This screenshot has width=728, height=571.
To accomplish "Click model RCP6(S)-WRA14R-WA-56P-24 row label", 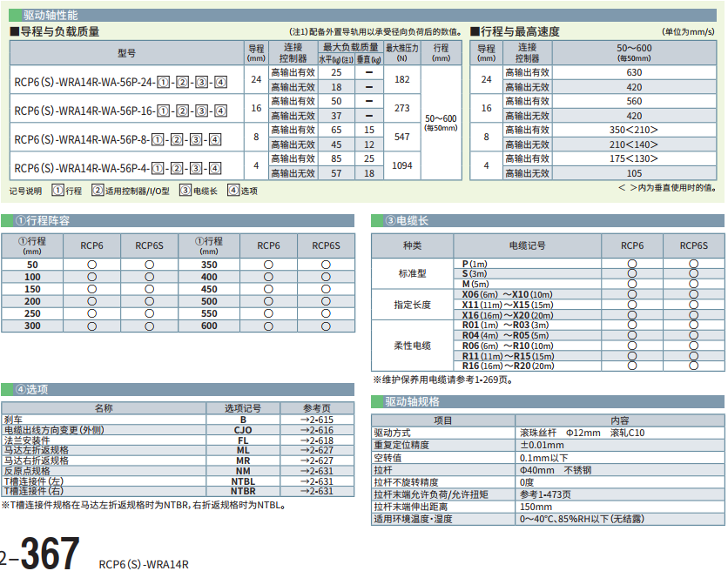I will (121, 82).
